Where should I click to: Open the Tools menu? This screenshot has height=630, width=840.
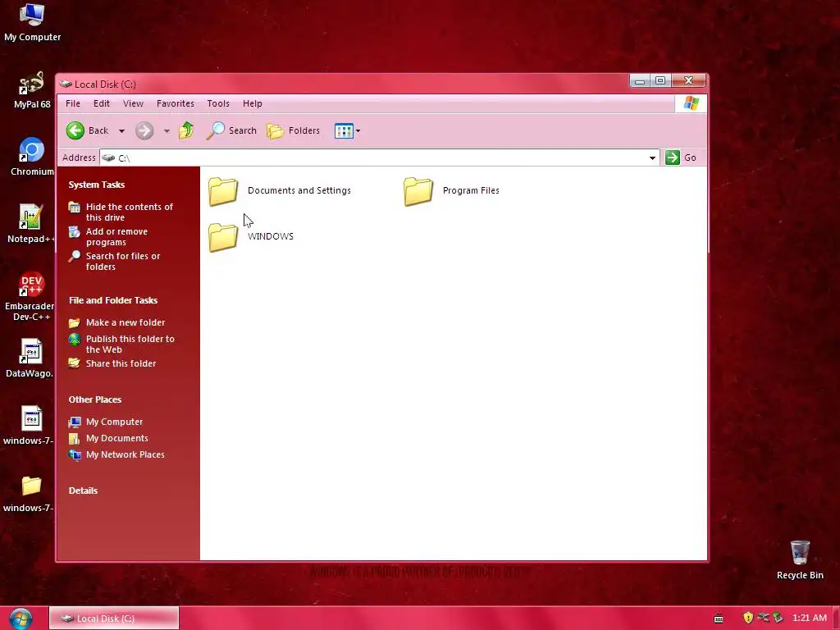(218, 103)
